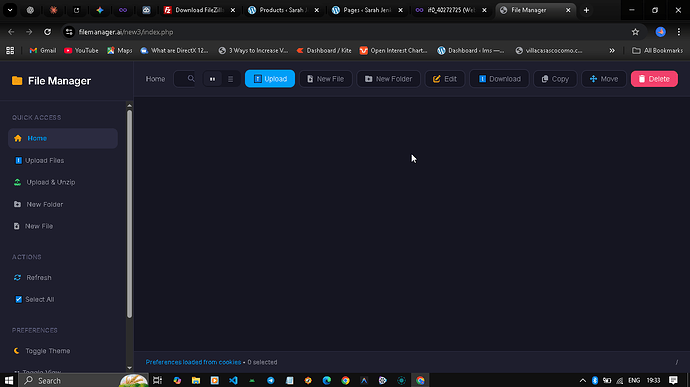Click the Edit toolbar button

tap(444, 79)
